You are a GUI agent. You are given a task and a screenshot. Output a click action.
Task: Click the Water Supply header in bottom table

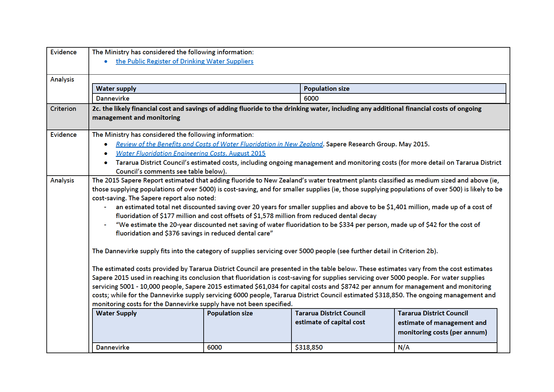(x=116, y=313)
